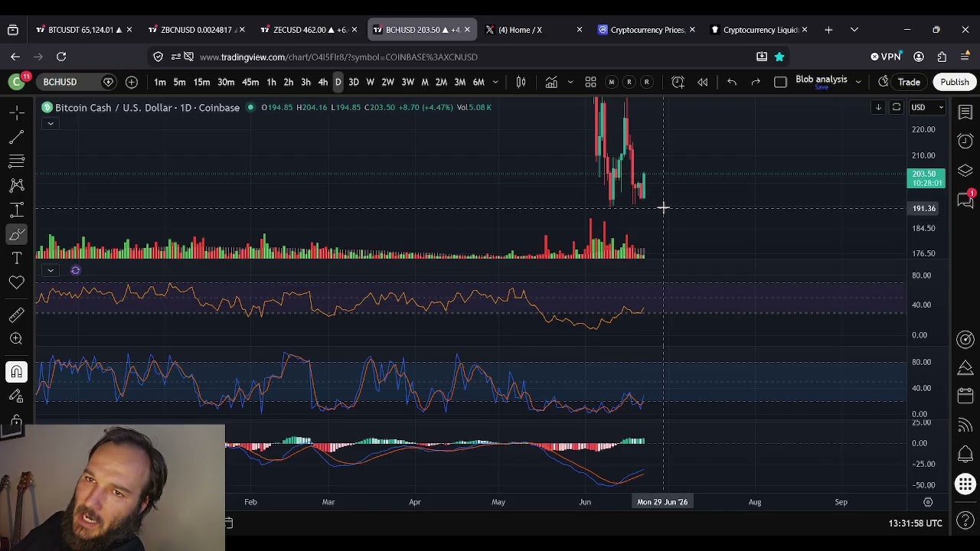
Task: Open the watchlist panel icon
Action: (x=965, y=112)
